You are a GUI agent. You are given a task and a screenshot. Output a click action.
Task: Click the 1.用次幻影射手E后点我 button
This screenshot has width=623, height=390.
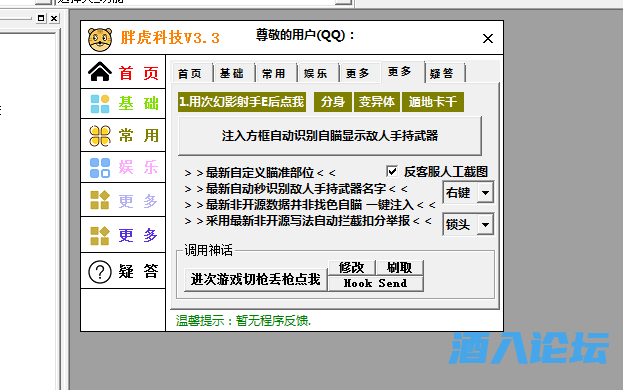242,102
